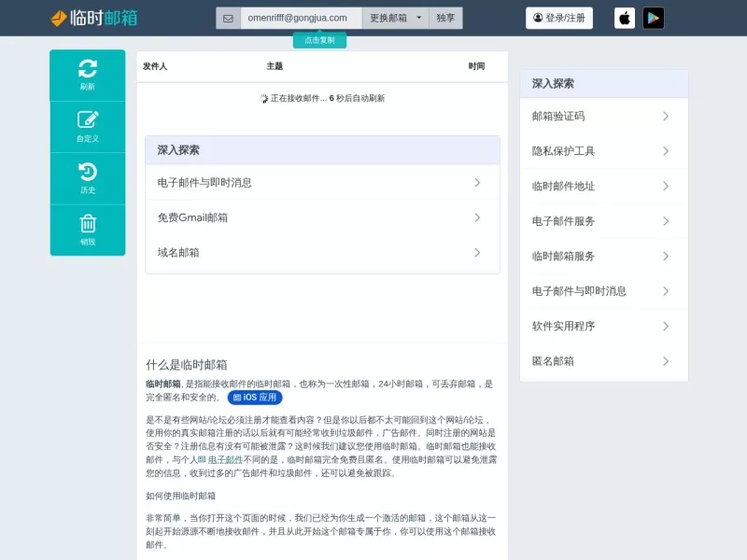Click chevron beside right-panel 电子邮件与即时消息
The width and height of the screenshot is (747, 560).
pos(666,291)
